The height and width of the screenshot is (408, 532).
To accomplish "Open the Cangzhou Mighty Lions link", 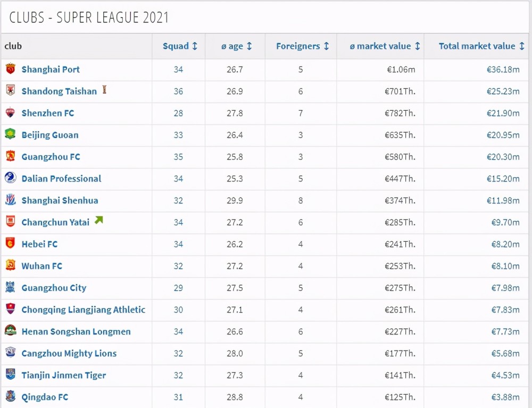I will 69,353.
